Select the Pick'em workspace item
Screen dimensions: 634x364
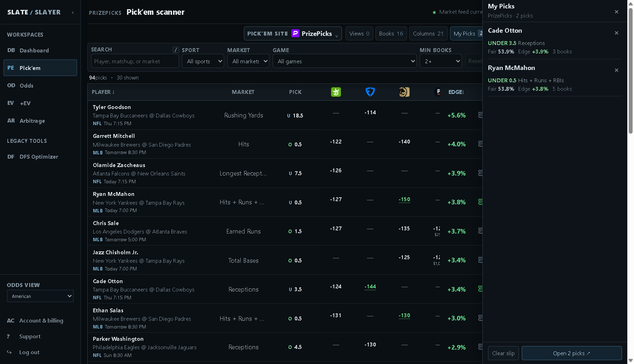tap(40, 68)
